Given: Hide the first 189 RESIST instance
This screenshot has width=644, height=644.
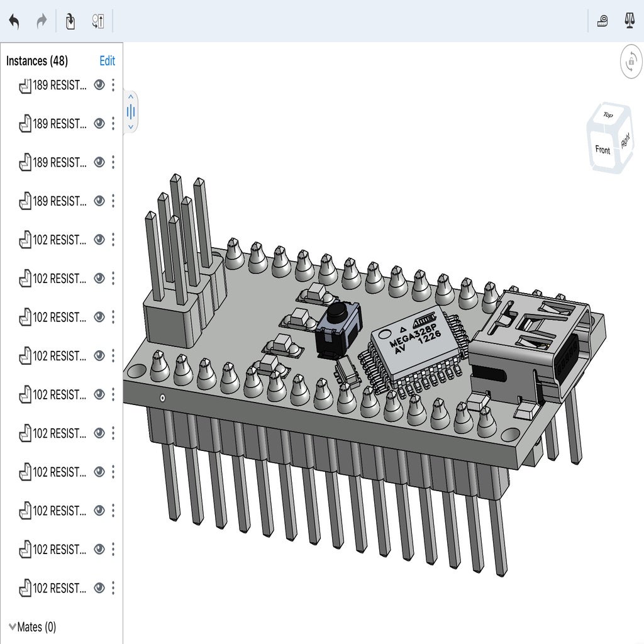Looking at the screenshot, I should coord(99,86).
